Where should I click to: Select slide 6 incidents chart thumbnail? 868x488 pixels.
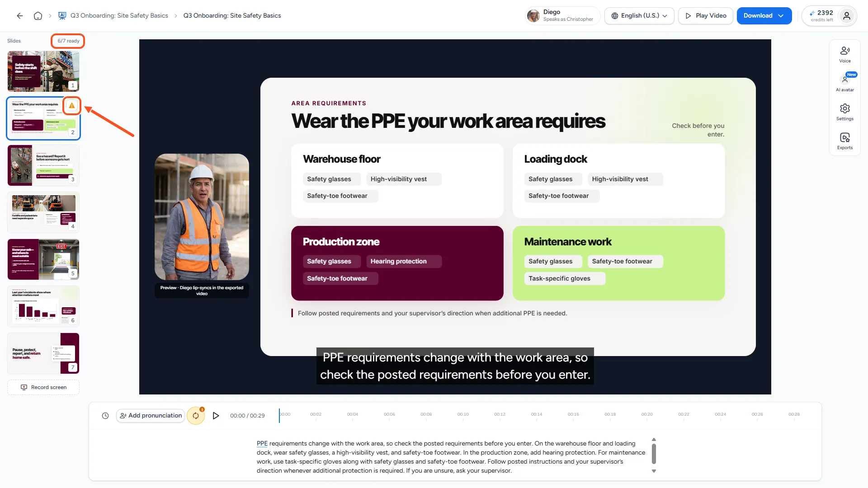point(43,306)
